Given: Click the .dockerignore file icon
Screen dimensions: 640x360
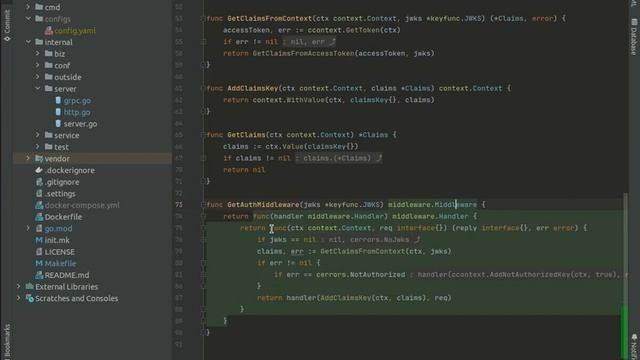Looking at the screenshot, I should (x=39, y=170).
